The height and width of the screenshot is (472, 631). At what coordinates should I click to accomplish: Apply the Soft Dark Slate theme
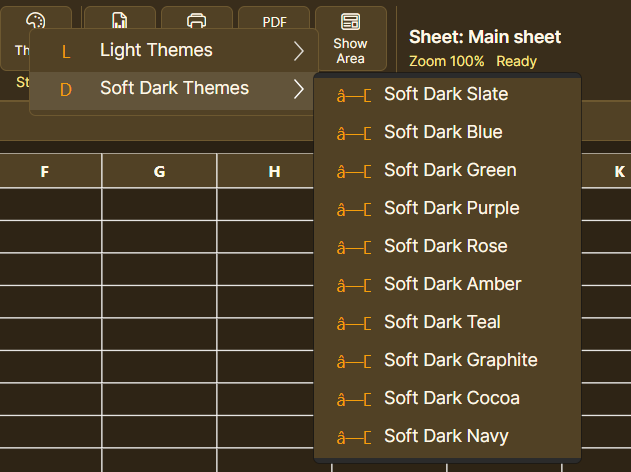[447, 95]
